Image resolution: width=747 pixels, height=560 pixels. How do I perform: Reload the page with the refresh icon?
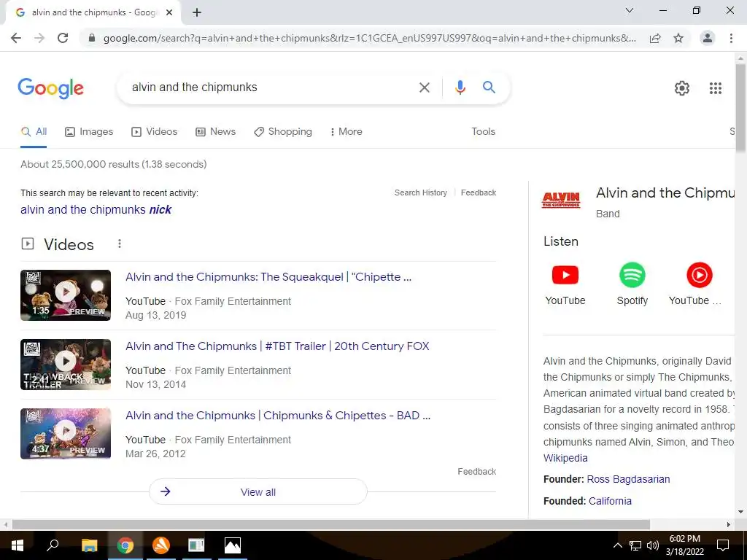click(x=63, y=38)
